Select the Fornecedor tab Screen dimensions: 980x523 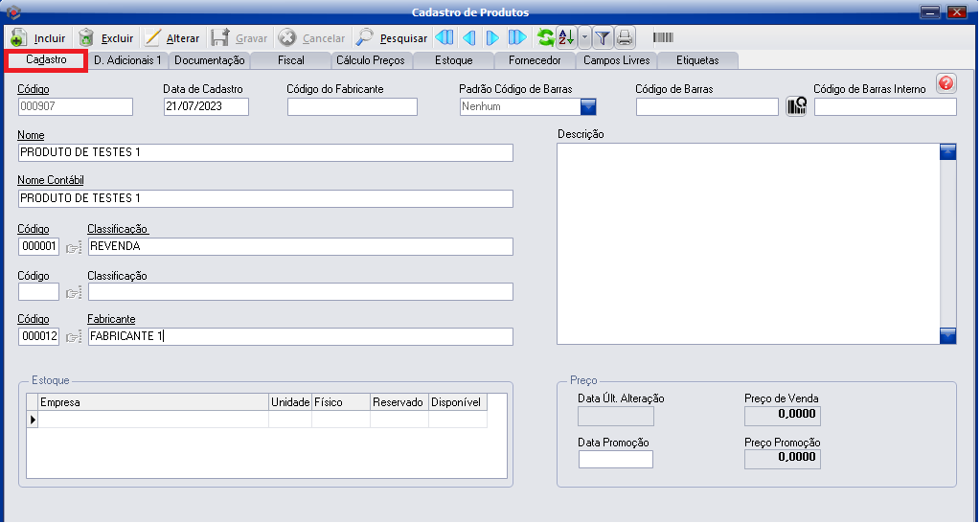[535, 60]
